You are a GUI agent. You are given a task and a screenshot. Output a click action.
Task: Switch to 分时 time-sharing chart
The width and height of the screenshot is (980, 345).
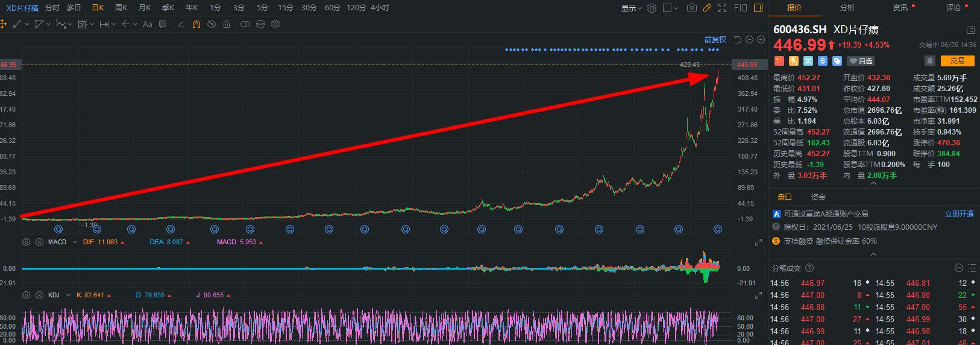[52, 8]
